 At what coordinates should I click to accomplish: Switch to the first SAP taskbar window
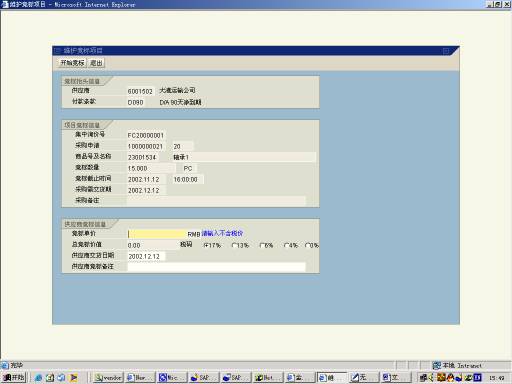click(204, 377)
